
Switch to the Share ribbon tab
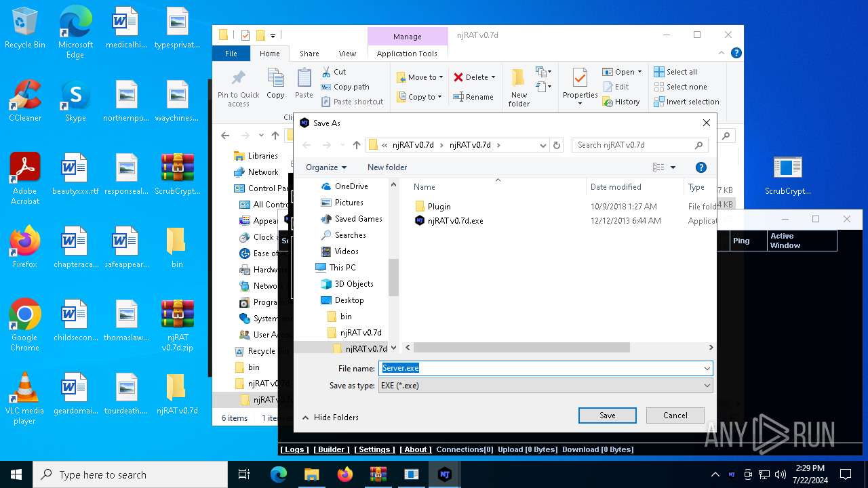309,54
